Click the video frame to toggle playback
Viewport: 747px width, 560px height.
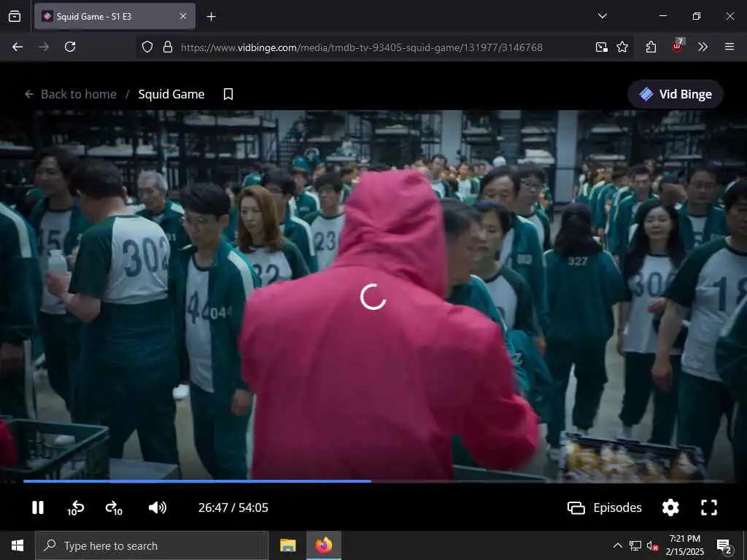373,295
